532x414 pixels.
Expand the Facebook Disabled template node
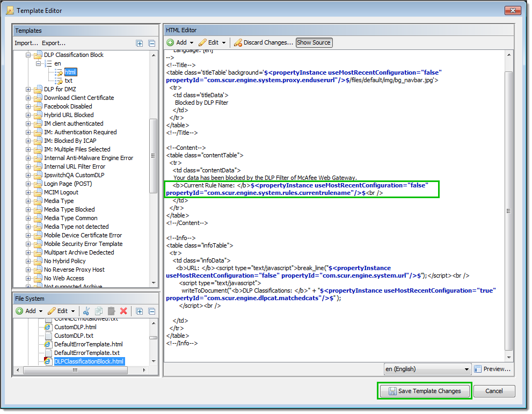28,106
